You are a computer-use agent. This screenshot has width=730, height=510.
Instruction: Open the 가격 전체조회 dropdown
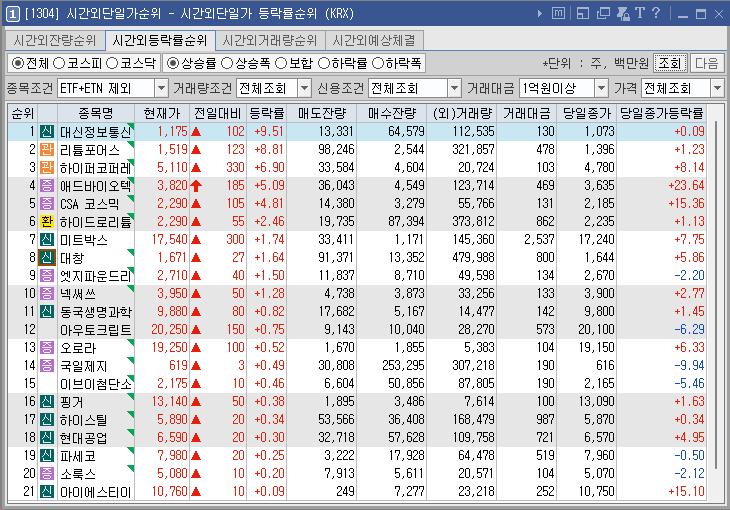pyautogui.click(x=717, y=88)
